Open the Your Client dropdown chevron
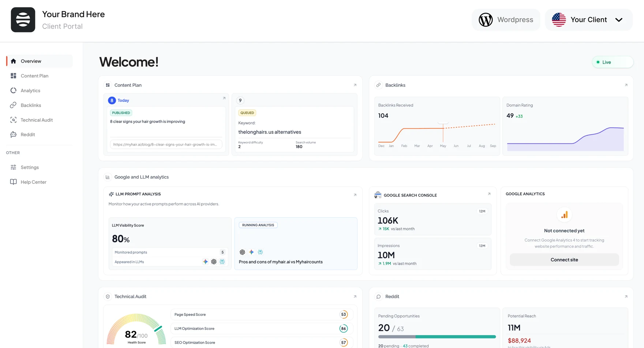This screenshot has height=348, width=644. tap(619, 20)
